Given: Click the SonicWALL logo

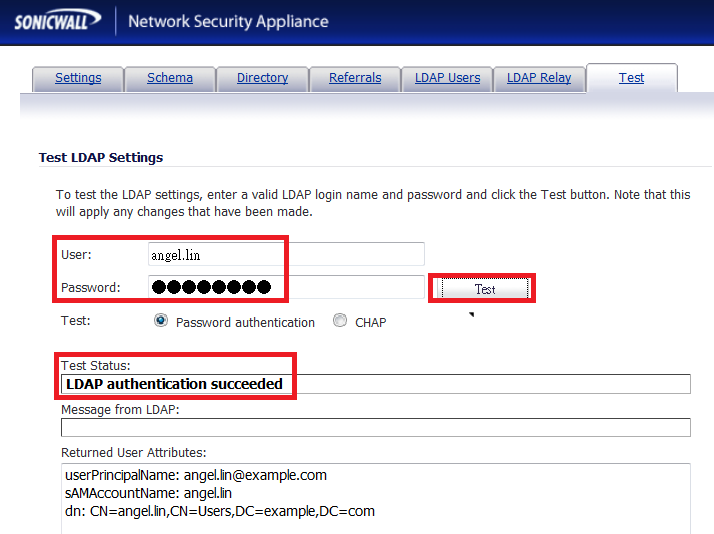Looking at the screenshot, I should pyautogui.click(x=56, y=20).
